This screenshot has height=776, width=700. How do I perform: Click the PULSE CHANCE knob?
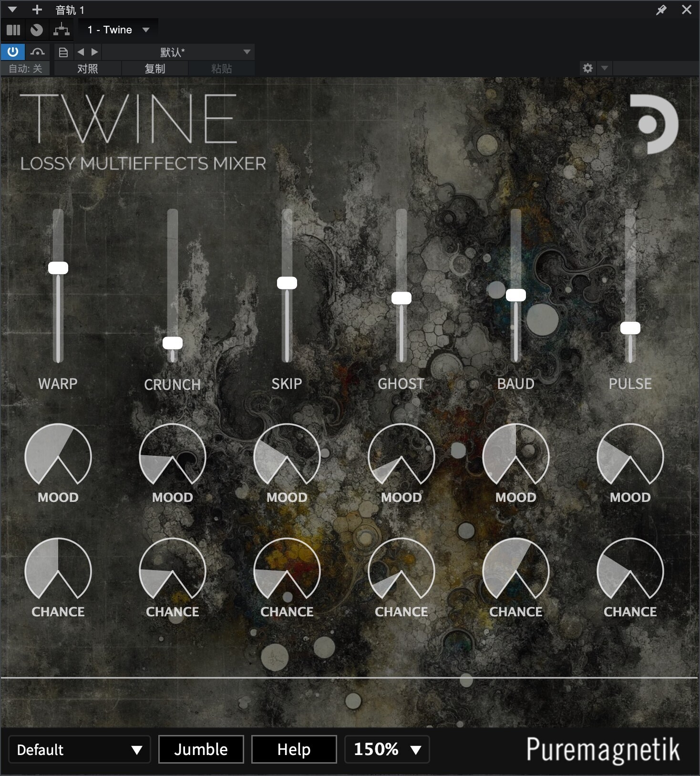click(630, 569)
